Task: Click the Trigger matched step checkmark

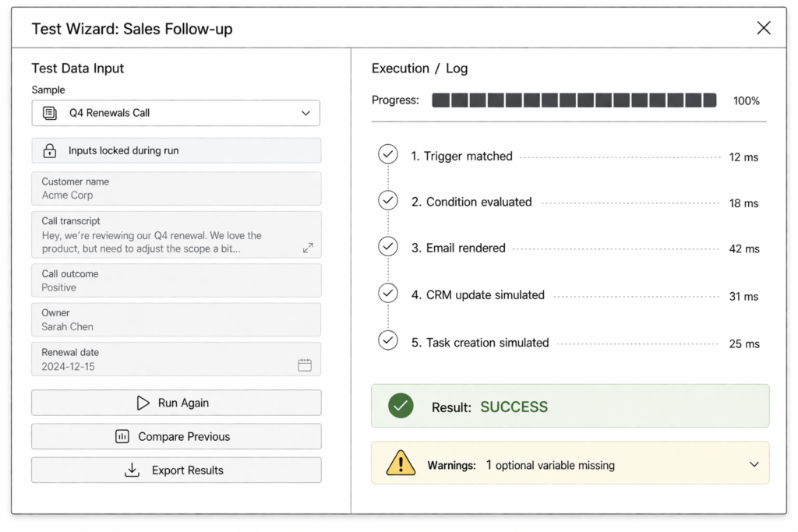Action: point(387,155)
